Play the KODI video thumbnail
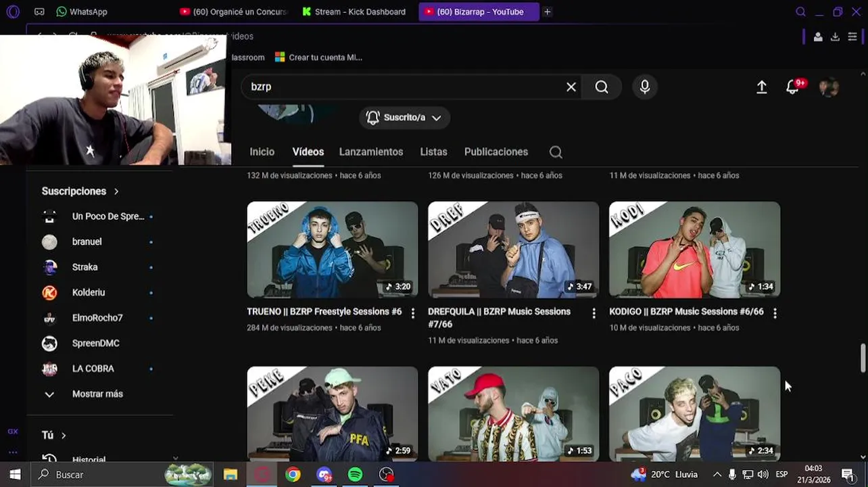 [695, 250]
